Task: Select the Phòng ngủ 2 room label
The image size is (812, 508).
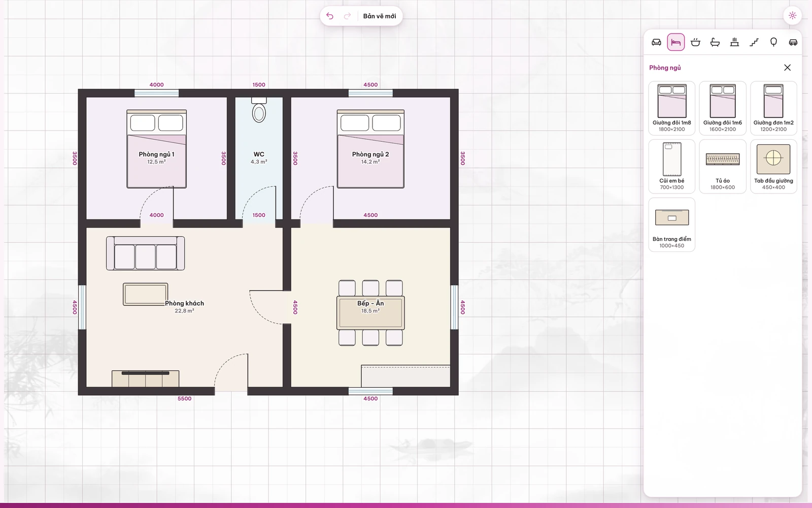Action: click(370, 154)
